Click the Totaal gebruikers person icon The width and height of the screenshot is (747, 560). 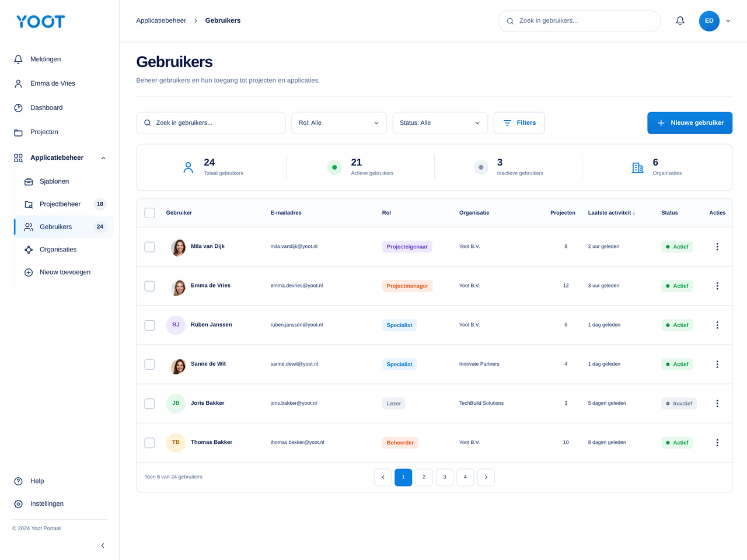tap(188, 168)
